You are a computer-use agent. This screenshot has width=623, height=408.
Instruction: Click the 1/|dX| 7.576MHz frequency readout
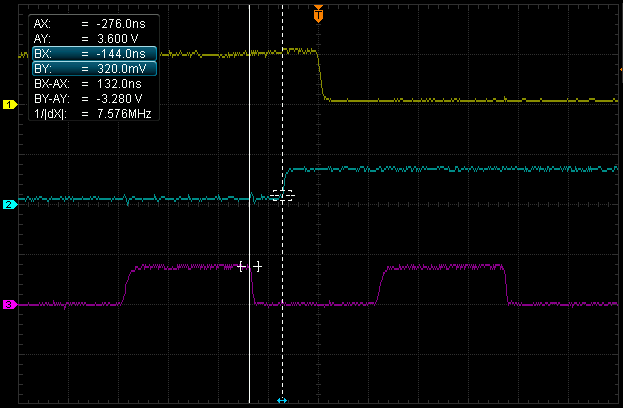(x=95, y=114)
